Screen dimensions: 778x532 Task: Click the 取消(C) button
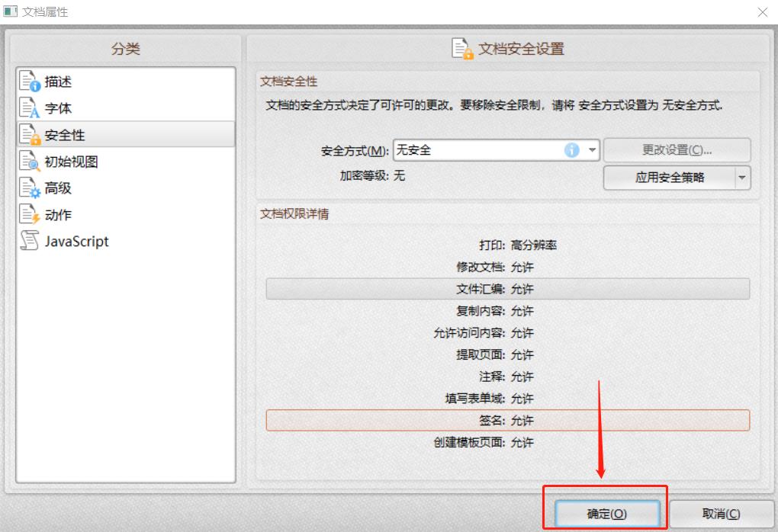click(721, 514)
